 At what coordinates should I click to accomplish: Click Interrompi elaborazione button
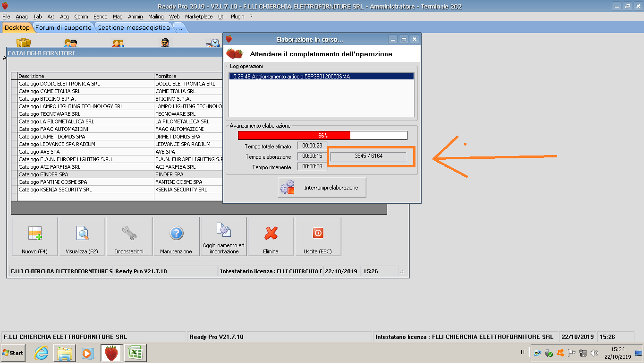pos(322,188)
